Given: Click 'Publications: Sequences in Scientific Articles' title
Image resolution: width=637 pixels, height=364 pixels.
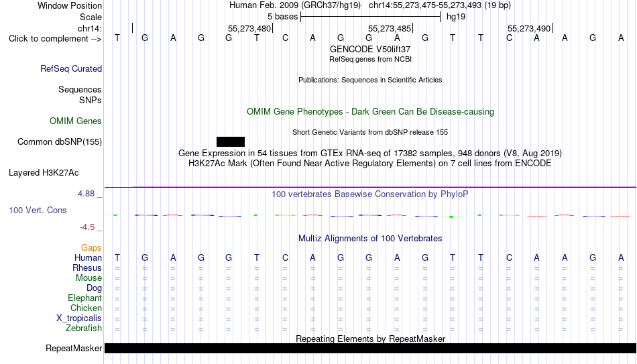Looking at the screenshot, I should tap(370, 80).
